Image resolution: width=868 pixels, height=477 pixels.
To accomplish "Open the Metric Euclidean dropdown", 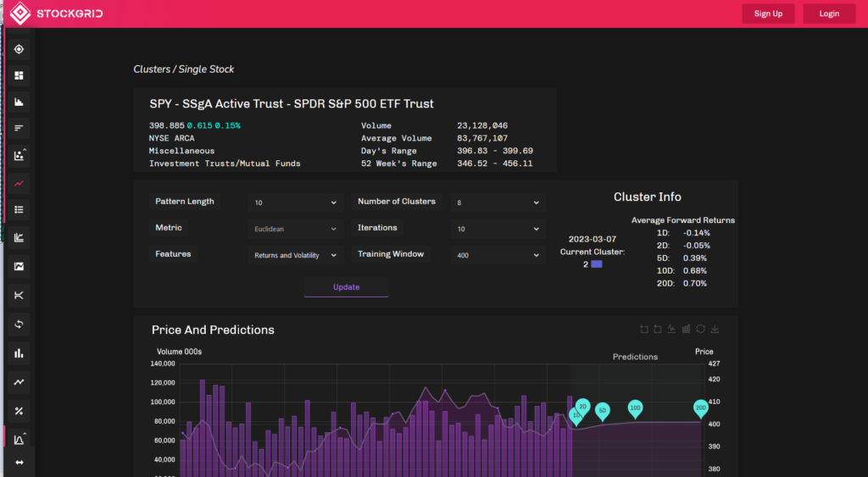I will click(295, 229).
